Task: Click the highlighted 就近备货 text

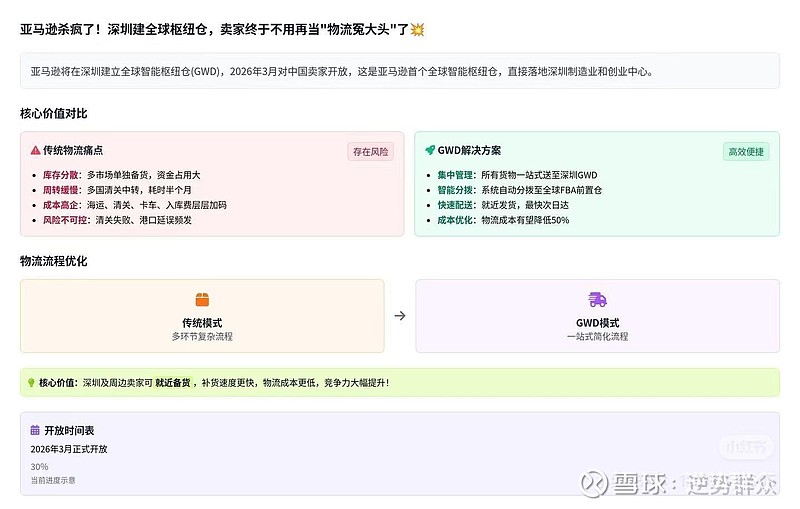Action: (x=173, y=383)
